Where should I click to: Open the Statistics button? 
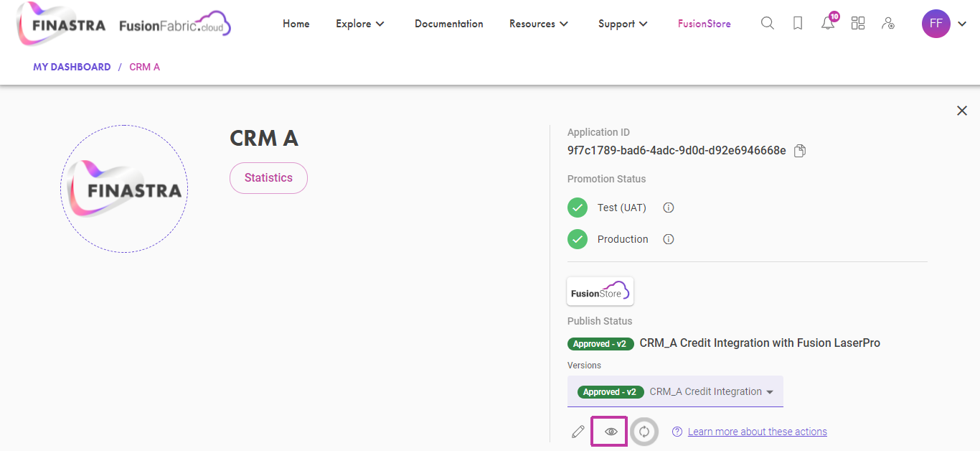(268, 178)
